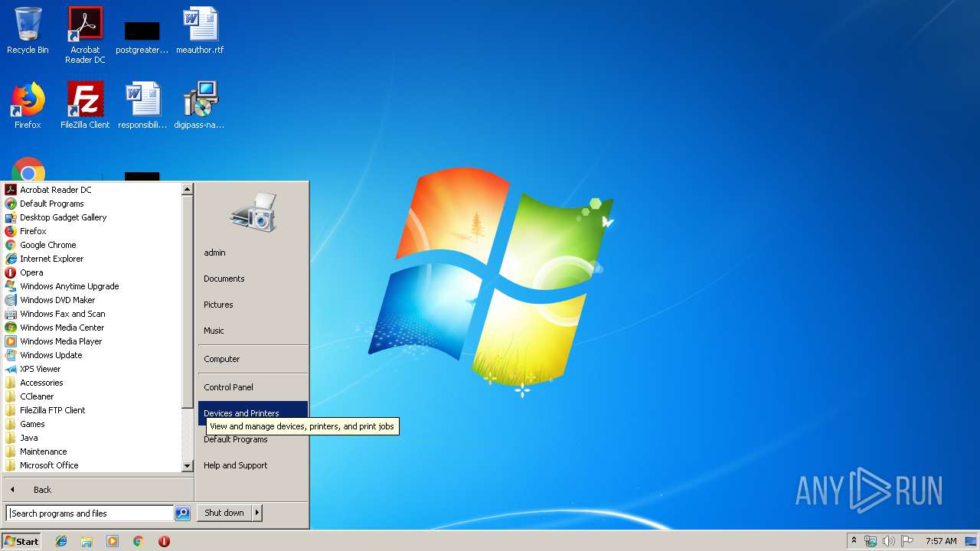Open Chrome from the taskbar
This screenshot has height=551, width=980.
point(139,541)
